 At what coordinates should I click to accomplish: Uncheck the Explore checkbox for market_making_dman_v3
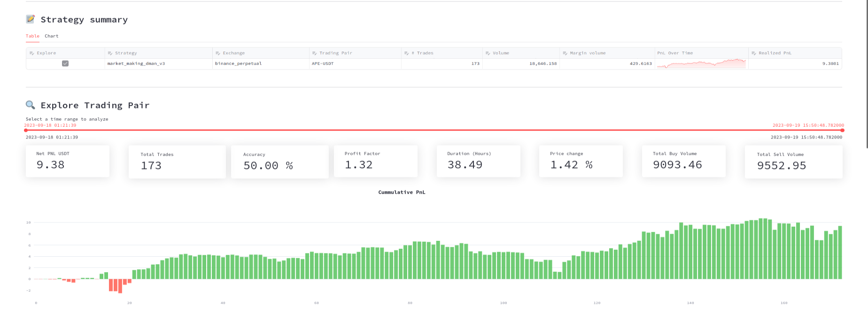click(65, 63)
